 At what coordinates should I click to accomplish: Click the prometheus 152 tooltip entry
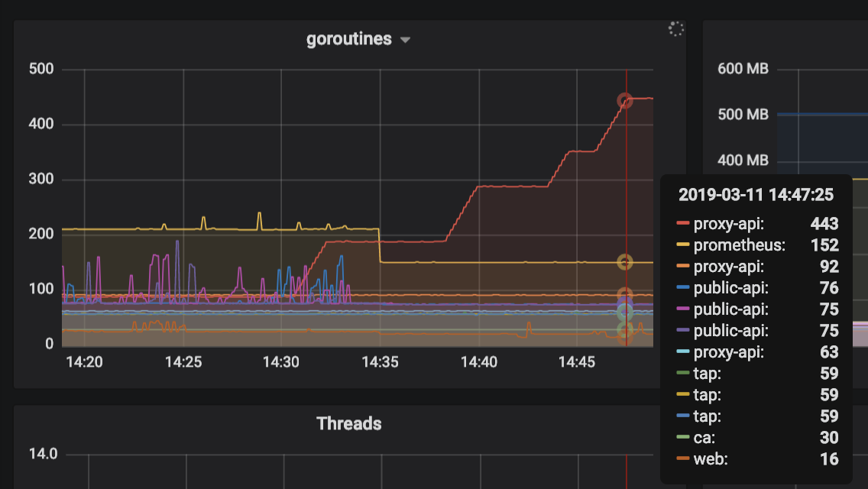point(760,245)
